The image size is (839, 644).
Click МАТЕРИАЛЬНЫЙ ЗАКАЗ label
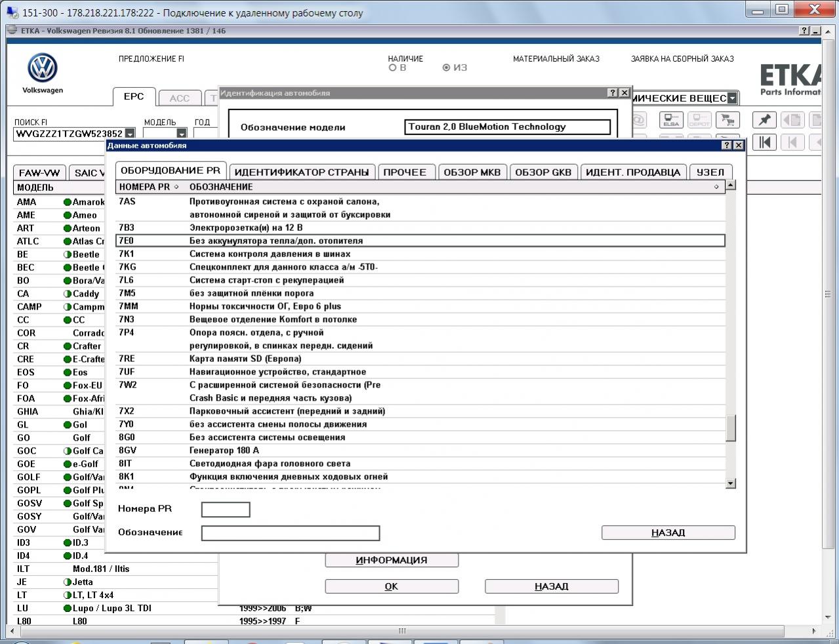(x=556, y=59)
